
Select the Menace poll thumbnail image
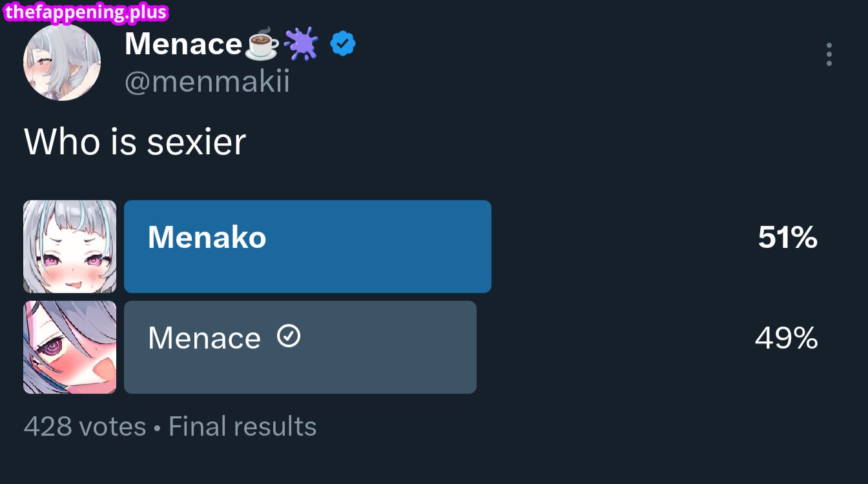pos(69,347)
